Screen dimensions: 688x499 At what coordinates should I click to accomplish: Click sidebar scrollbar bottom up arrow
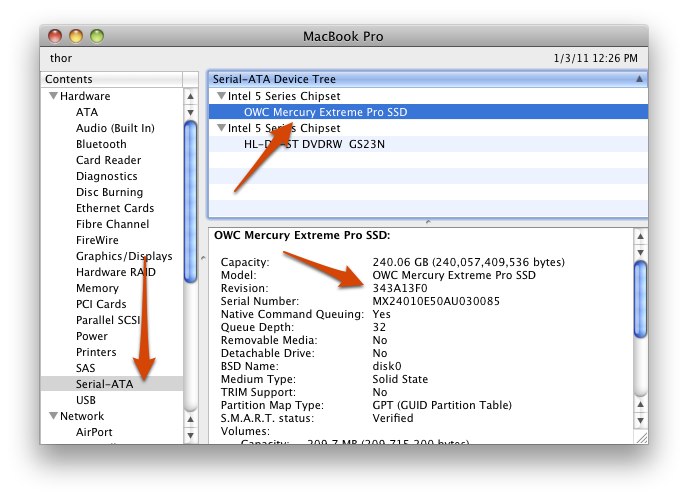[x=190, y=419]
